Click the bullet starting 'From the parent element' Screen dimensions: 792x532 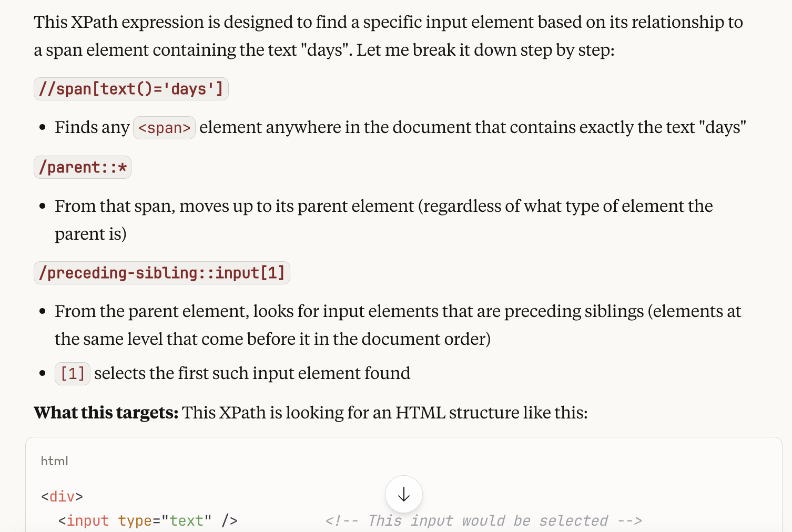[x=398, y=311]
